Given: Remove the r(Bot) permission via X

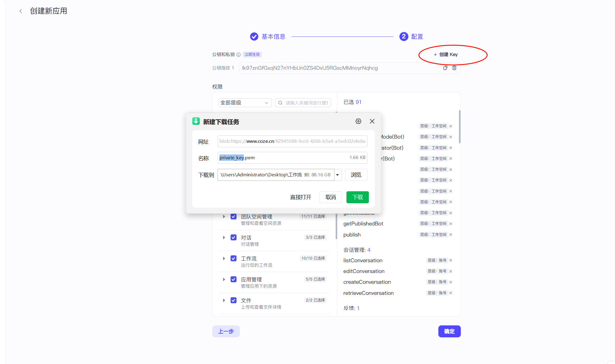Looking at the screenshot, I should tap(451, 159).
